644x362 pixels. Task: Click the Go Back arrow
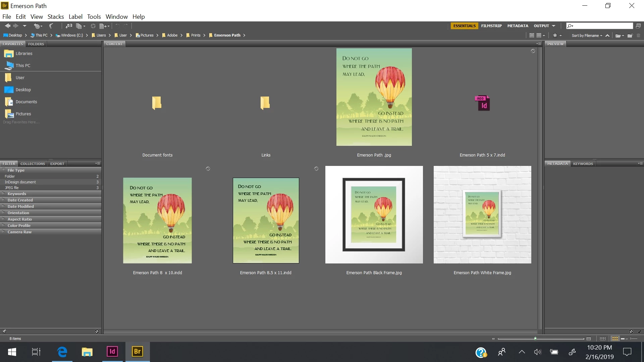7,26
